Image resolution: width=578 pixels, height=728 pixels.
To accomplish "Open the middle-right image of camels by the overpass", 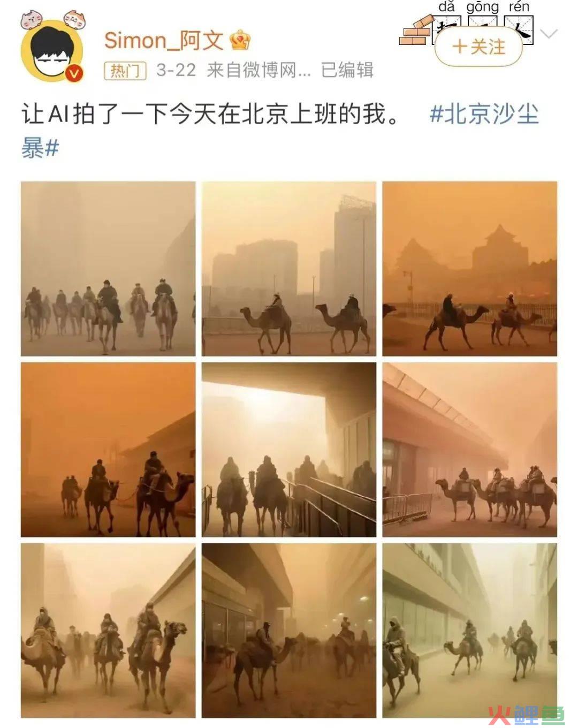I will [x=470, y=450].
